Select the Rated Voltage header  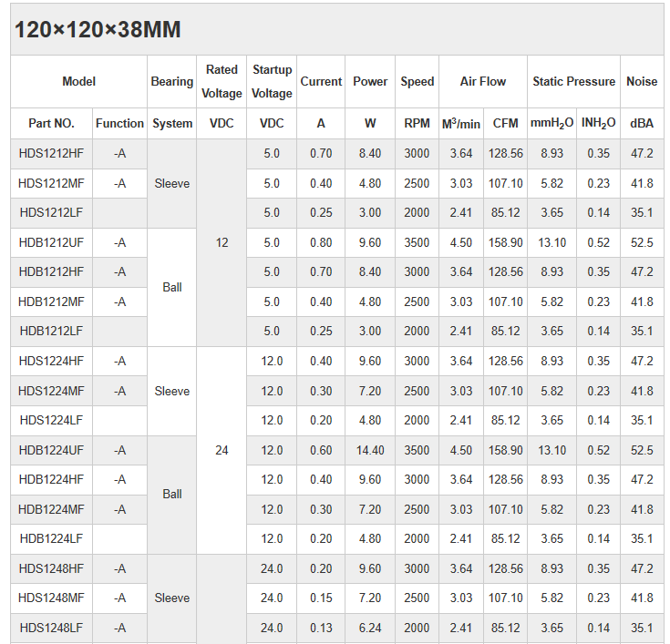coord(222,82)
